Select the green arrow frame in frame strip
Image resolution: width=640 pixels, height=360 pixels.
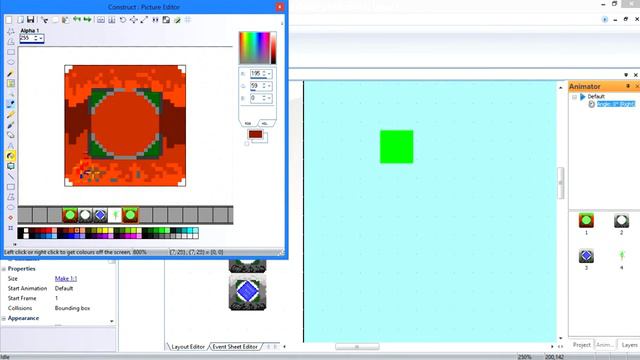tap(115, 215)
